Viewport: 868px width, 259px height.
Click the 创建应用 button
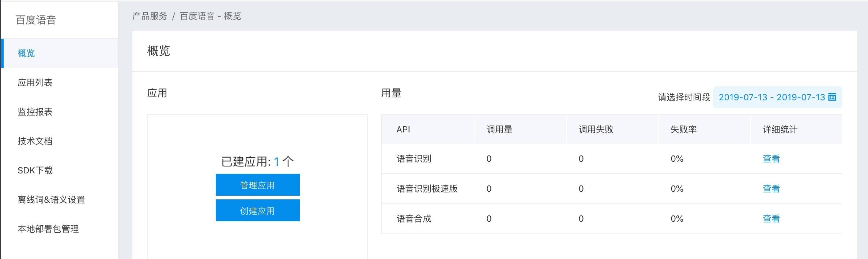click(257, 210)
